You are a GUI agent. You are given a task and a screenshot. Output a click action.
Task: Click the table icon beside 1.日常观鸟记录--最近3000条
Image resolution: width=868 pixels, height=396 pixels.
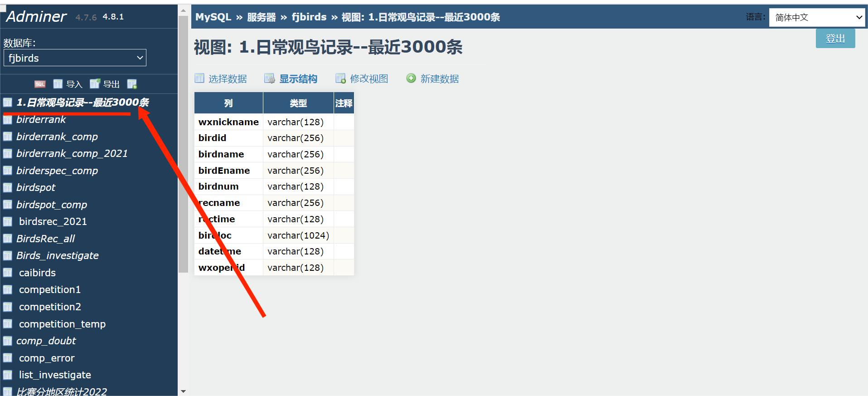8,103
